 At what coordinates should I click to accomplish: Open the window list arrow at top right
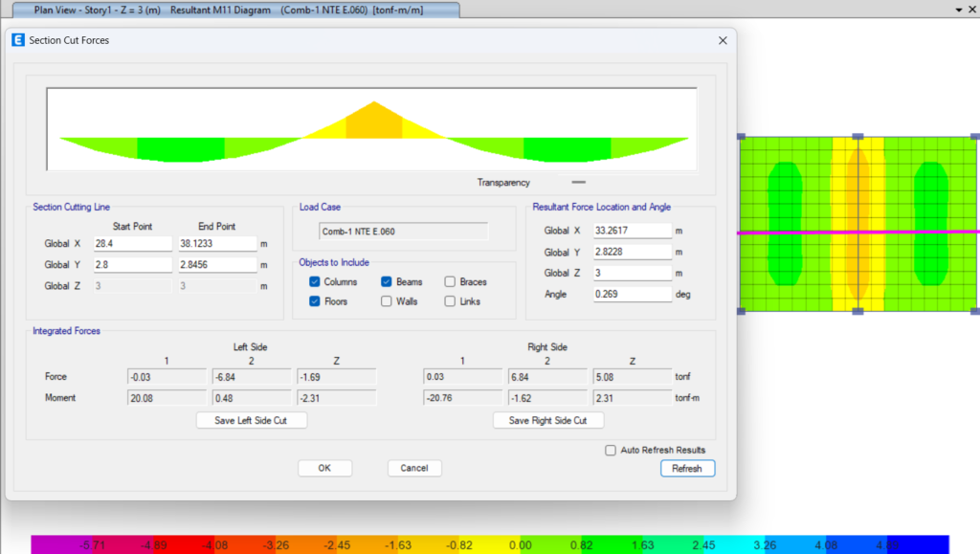[x=959, y=10]
